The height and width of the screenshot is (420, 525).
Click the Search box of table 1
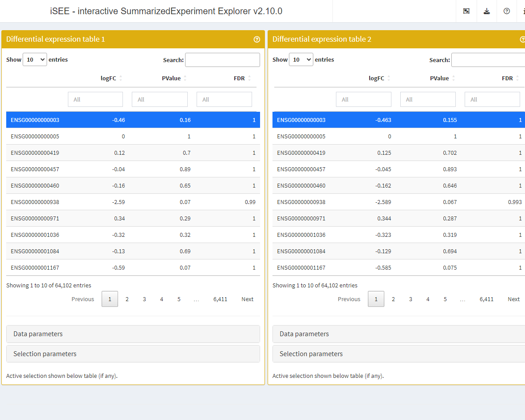pyautogui.click(x=222, y=60)
